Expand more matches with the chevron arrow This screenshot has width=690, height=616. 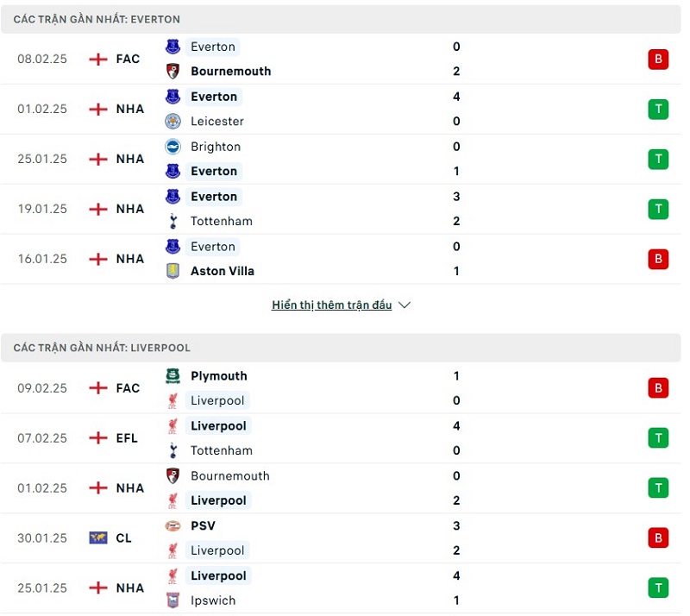coord(405,305)
